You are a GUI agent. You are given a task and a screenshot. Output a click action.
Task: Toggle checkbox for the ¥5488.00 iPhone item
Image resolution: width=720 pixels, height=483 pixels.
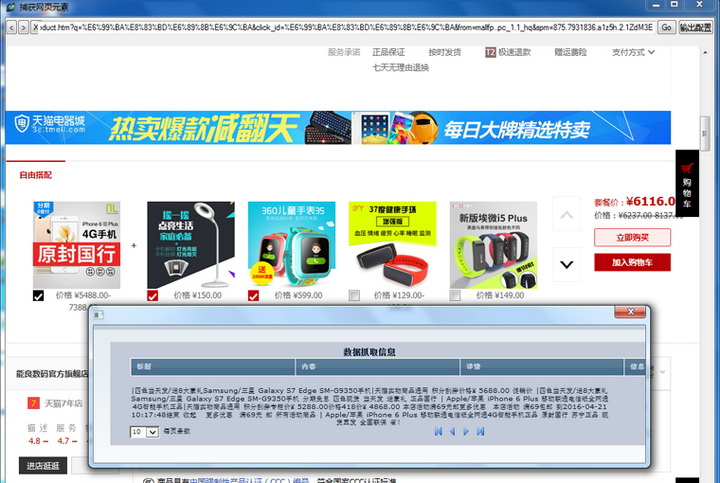tap(39, 296)
